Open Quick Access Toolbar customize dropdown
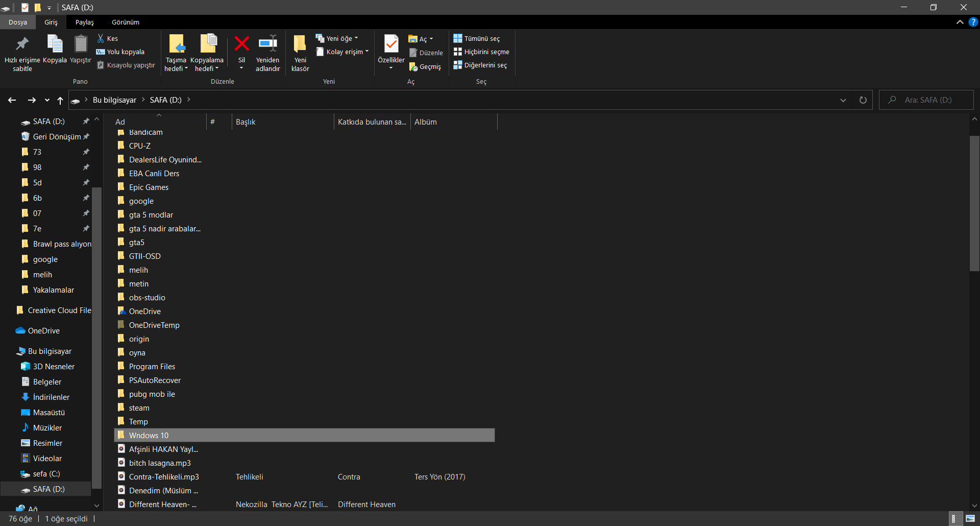 click(x=50, y=8)
